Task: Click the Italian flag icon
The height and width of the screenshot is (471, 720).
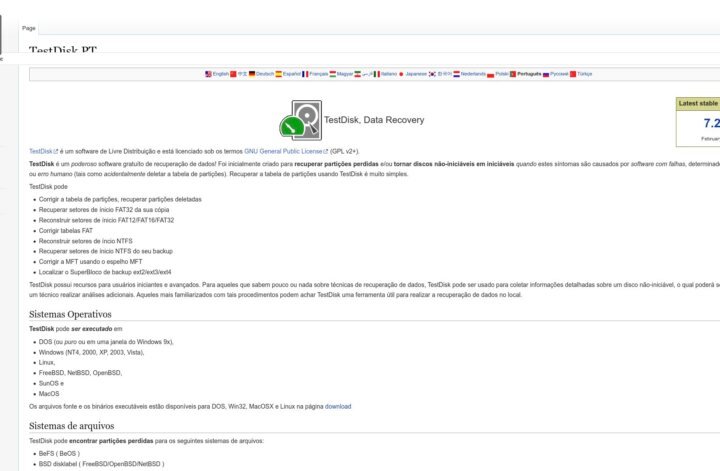Action: coord(377,74)
